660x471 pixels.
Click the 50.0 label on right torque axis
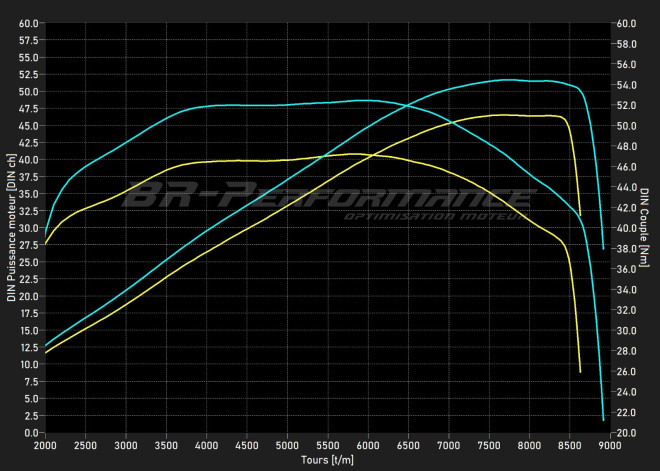627,126
